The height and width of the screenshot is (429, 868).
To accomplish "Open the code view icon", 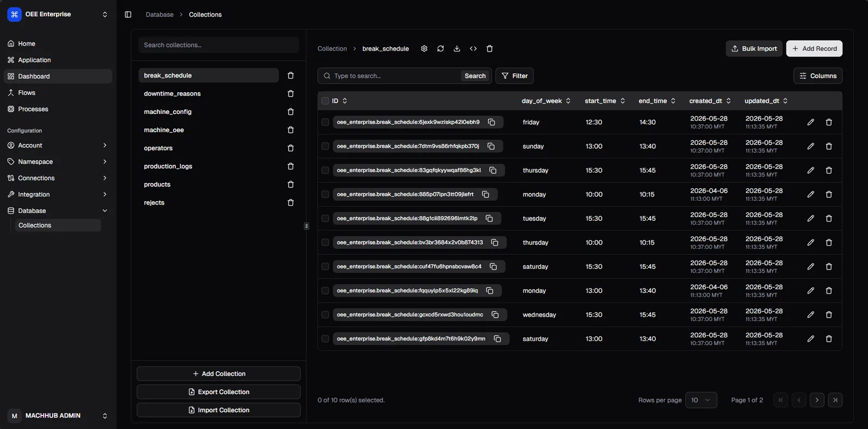I will 473,49.
